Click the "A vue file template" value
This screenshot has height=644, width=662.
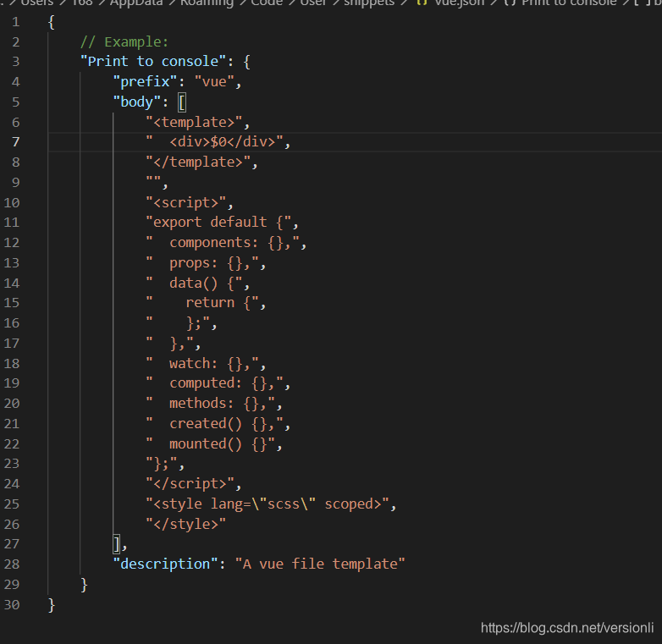pos(320,564)
